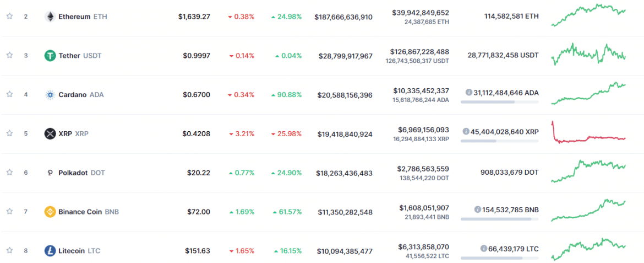Image resolution: width=644 pixels, height=263 pixels.
Task: Click the Tether coin logo icon
Action: (x=50, y=56)
